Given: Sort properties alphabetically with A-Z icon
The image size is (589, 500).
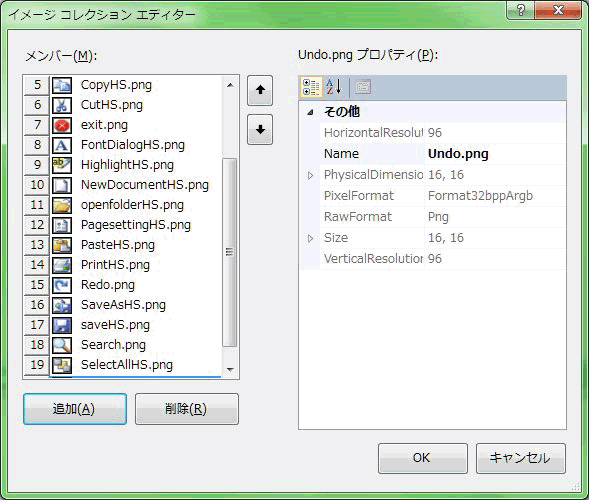Looking at the screenshot, I should coord(334,87).
